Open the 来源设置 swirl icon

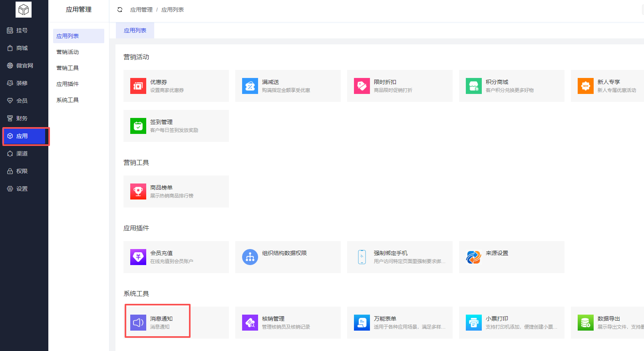474,257
